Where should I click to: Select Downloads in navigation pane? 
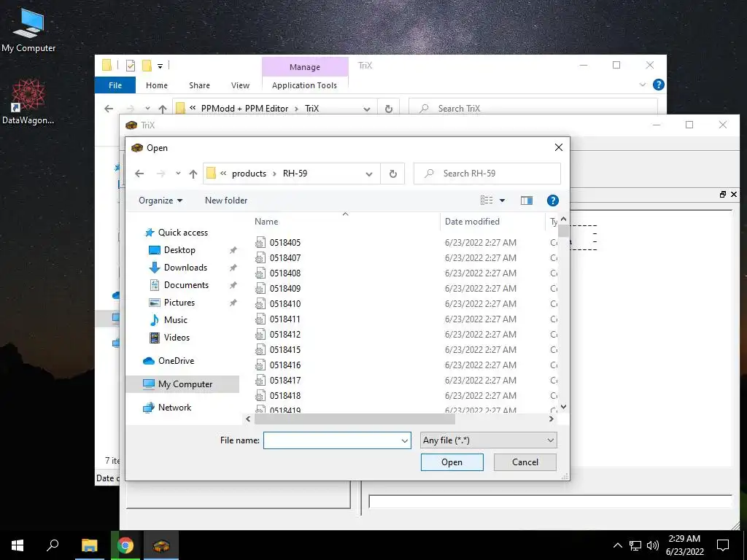pos(185,268)
